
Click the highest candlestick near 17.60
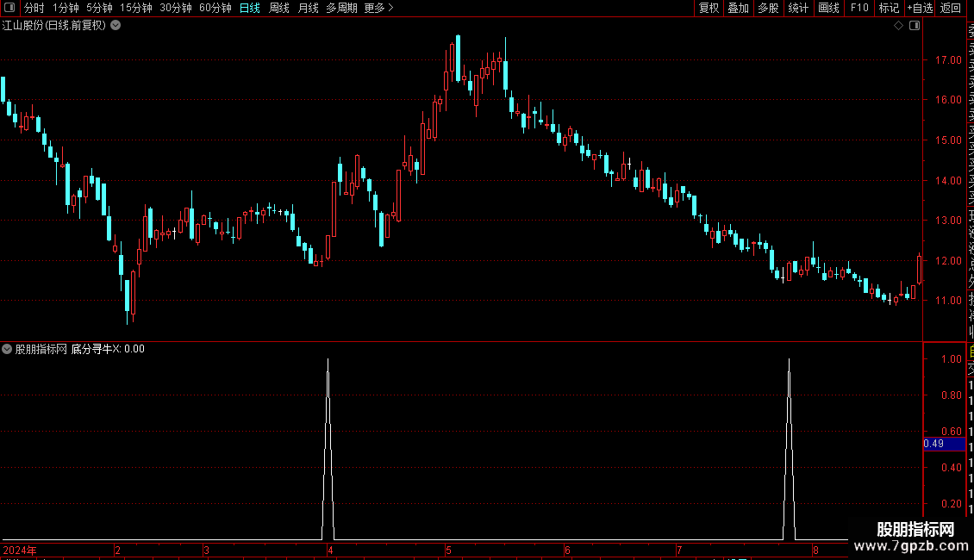(x=459, y=59)
